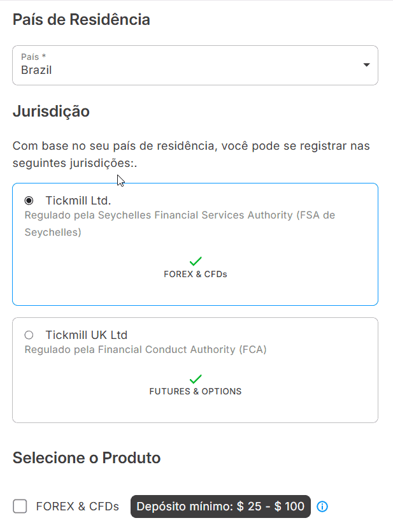Click the Depósito mínimo tooltip badge

(220, 507)
